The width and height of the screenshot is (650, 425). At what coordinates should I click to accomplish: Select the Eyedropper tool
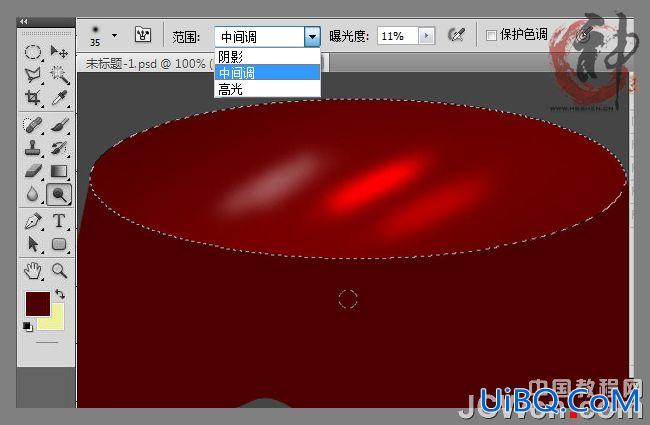coord(59,98)
